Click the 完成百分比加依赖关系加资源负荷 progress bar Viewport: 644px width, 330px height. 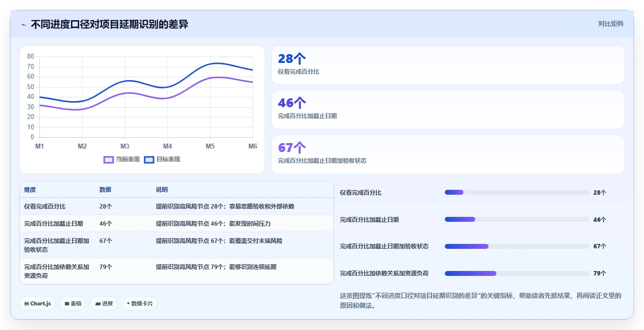click(517, 273)
